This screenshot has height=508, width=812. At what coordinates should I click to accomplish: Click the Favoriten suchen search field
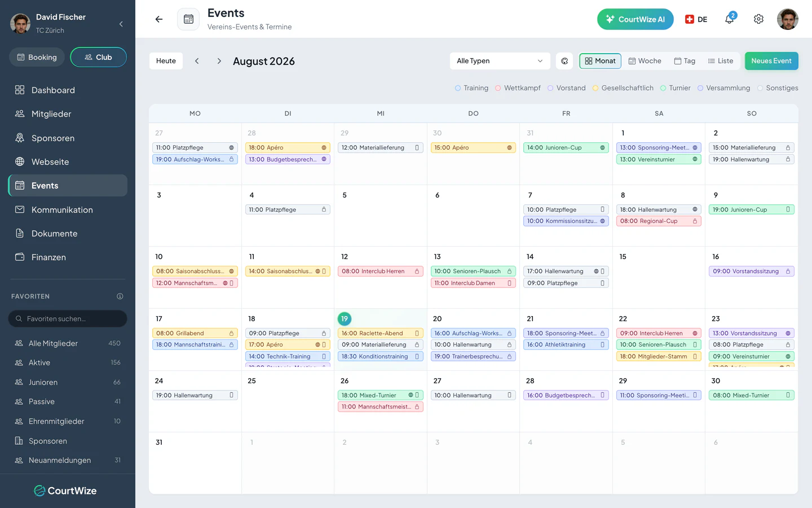click(x=68, y=319)
